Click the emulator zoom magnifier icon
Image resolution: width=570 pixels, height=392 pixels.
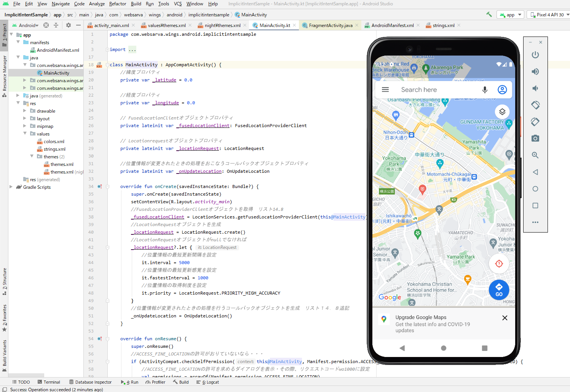[535, 155]
